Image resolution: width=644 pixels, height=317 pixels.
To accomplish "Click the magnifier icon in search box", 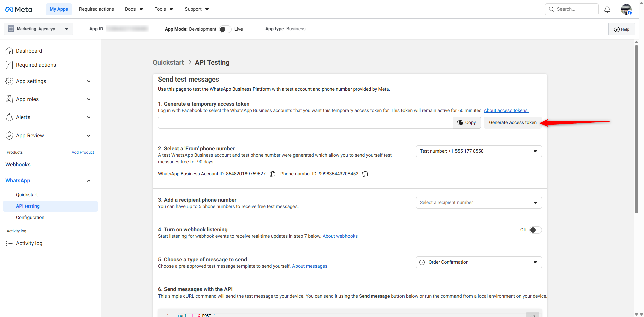I will (552, 9).
